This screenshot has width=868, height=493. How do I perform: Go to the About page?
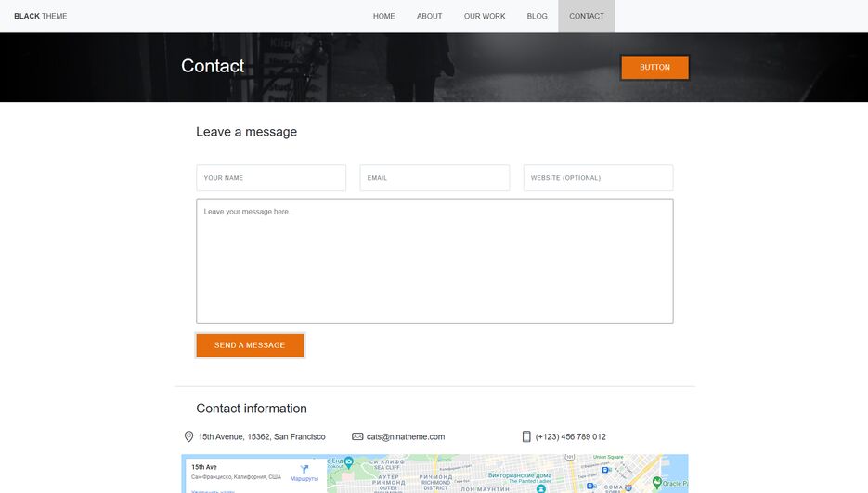[430, 16]
